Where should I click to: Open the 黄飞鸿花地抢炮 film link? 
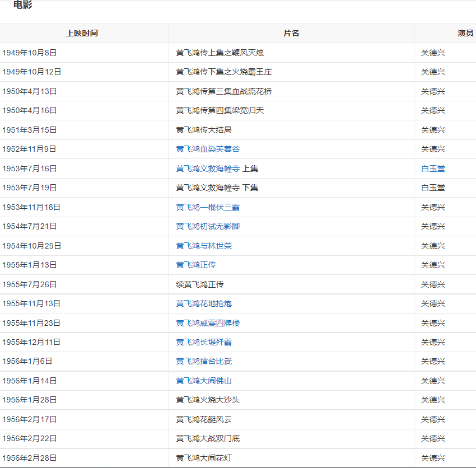click(x=204, y=303)
